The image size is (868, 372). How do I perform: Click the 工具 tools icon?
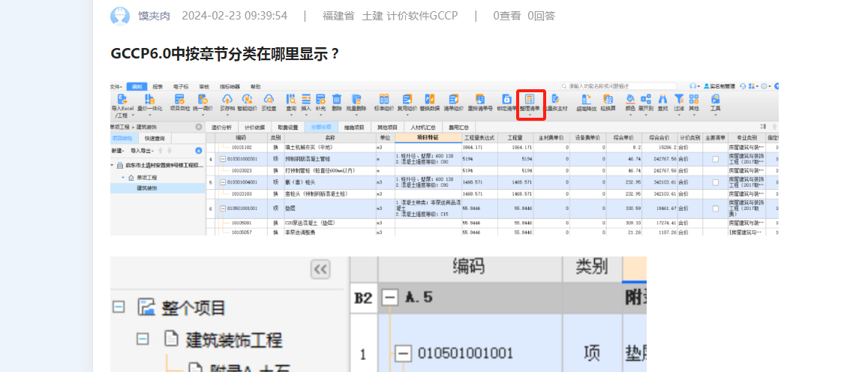click(x=715, y=99)
